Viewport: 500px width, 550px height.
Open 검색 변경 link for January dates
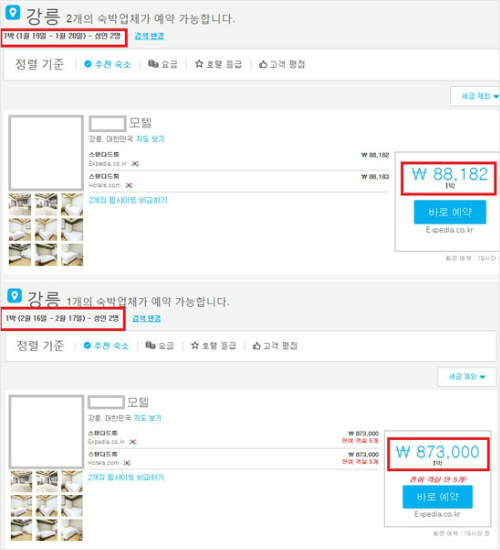pyautogui.click(x=149, y=36)
